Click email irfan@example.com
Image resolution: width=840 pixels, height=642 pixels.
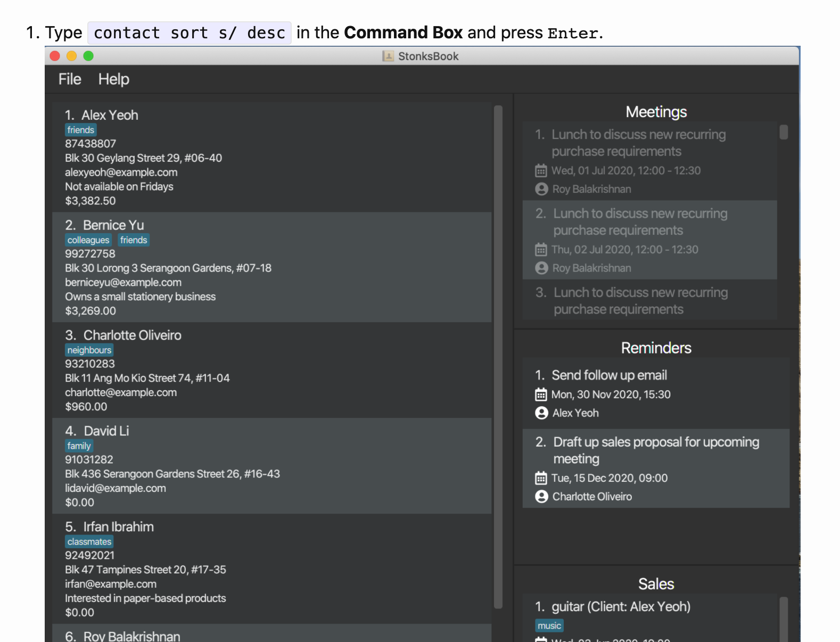tap(111, 585)
